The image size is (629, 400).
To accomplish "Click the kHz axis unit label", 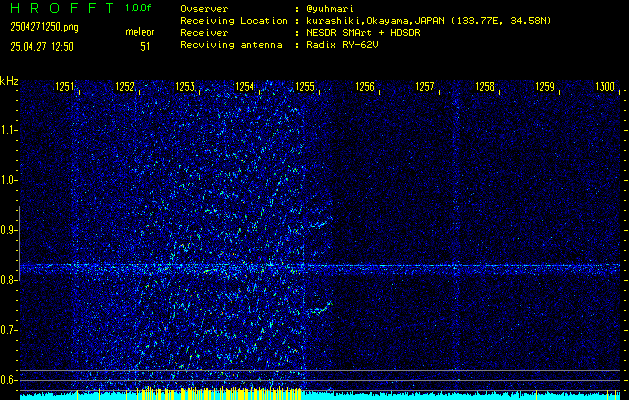I will (x=9, y=81).
